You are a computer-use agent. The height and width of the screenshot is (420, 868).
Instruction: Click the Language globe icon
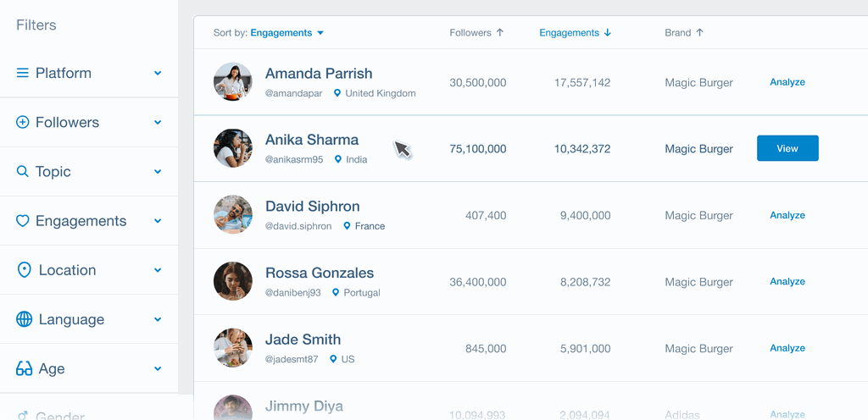point(24,319)
